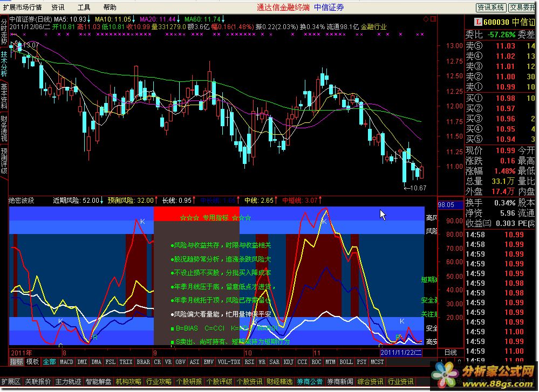Click the red diamond icon above the chart
The image size is (539, 392).
(426, 19)
